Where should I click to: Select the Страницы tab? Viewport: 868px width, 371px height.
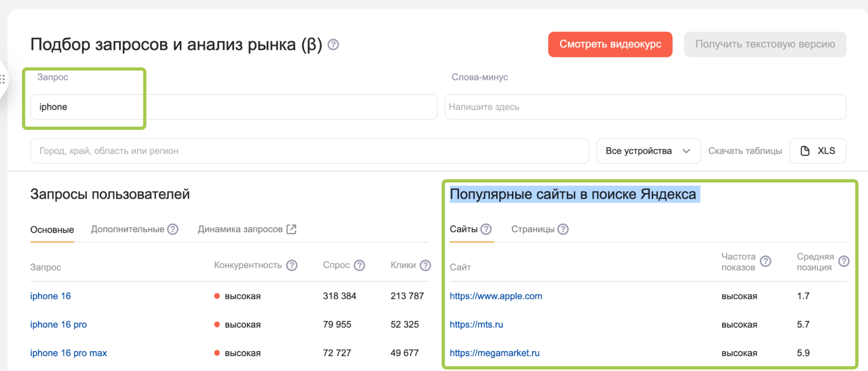[533, 229]
